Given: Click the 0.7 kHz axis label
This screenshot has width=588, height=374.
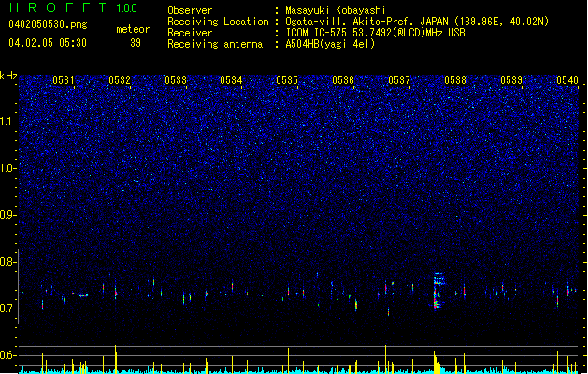Looking at the screenshot, I should tap(8, 309).
